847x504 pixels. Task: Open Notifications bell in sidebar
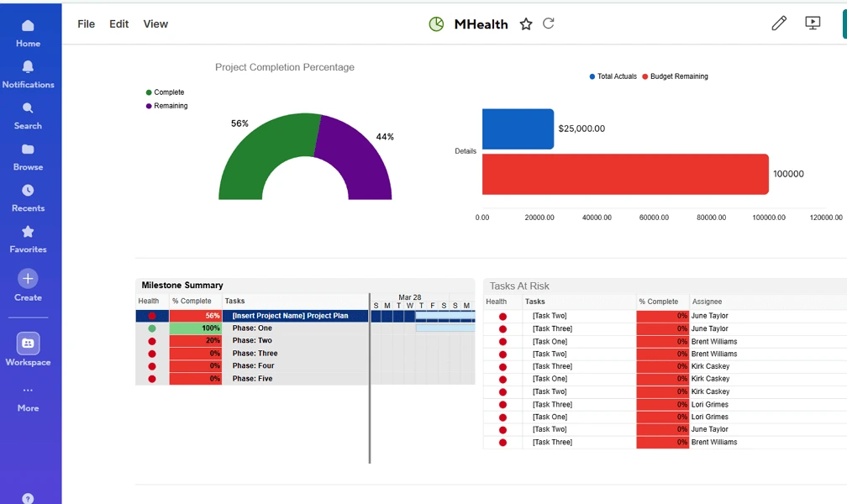[28, 66]
